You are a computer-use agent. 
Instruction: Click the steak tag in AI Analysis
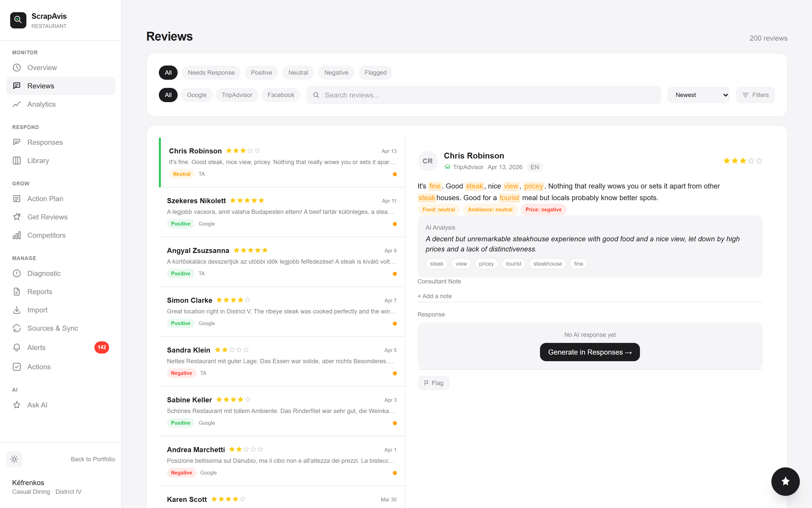tap(436, 264)
